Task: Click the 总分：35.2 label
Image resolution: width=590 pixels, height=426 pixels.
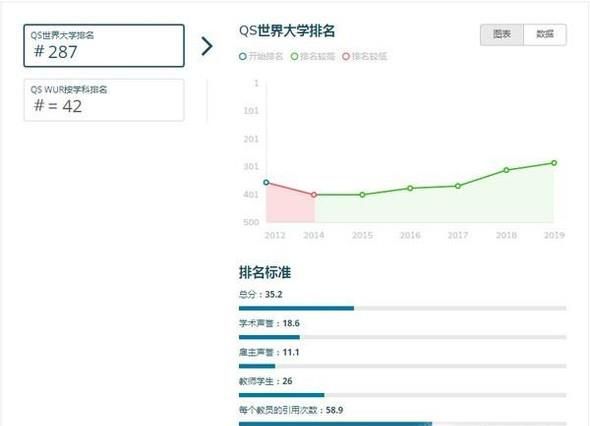Action: pyautogui.click(x=260, y=294)
